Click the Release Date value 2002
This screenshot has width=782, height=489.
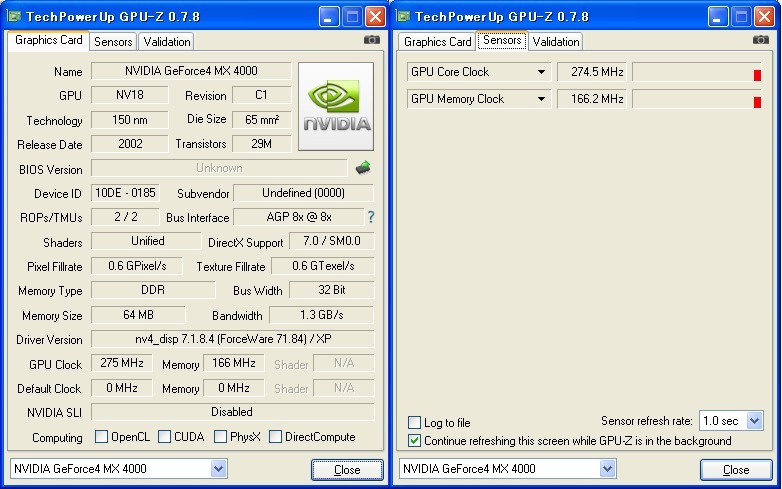click(130, 144)
